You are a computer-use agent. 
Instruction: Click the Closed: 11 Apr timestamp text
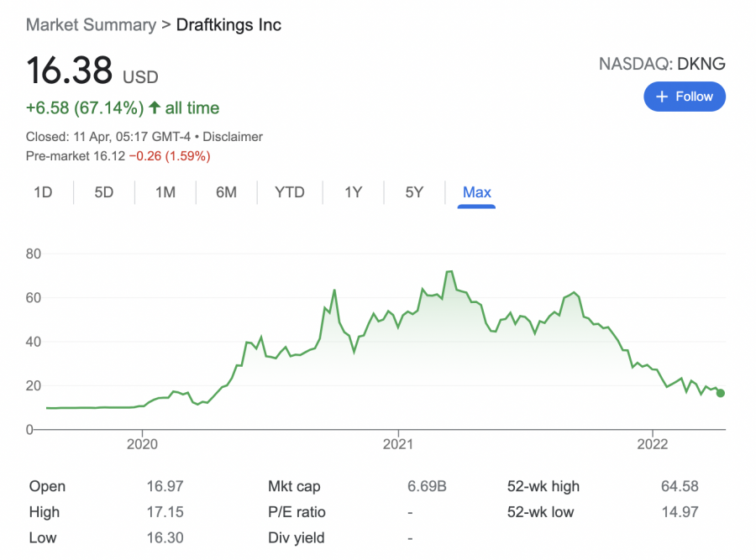[x=108, y=137]
